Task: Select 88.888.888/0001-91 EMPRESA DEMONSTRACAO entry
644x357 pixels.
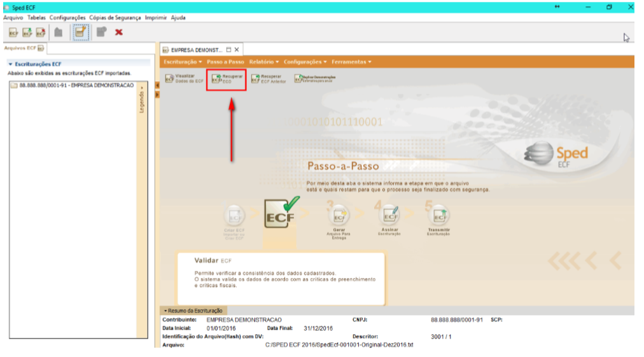Action: click(x=73, y=85)
